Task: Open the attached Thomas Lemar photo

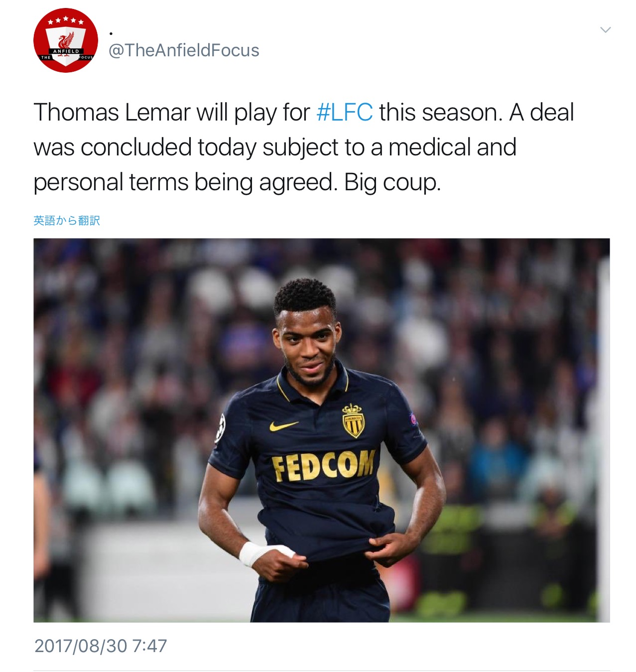Action: [x=321, y=430]
